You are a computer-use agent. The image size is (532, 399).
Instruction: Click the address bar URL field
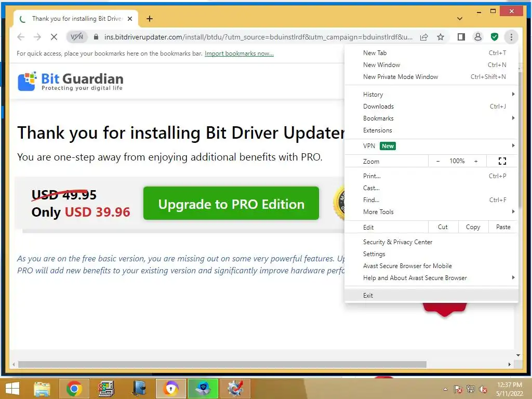(x=258, y=37)
